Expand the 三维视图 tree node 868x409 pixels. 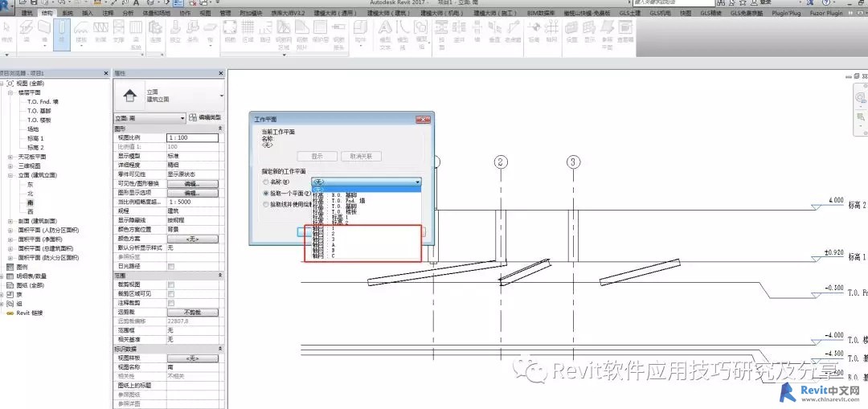click(10, 166)
